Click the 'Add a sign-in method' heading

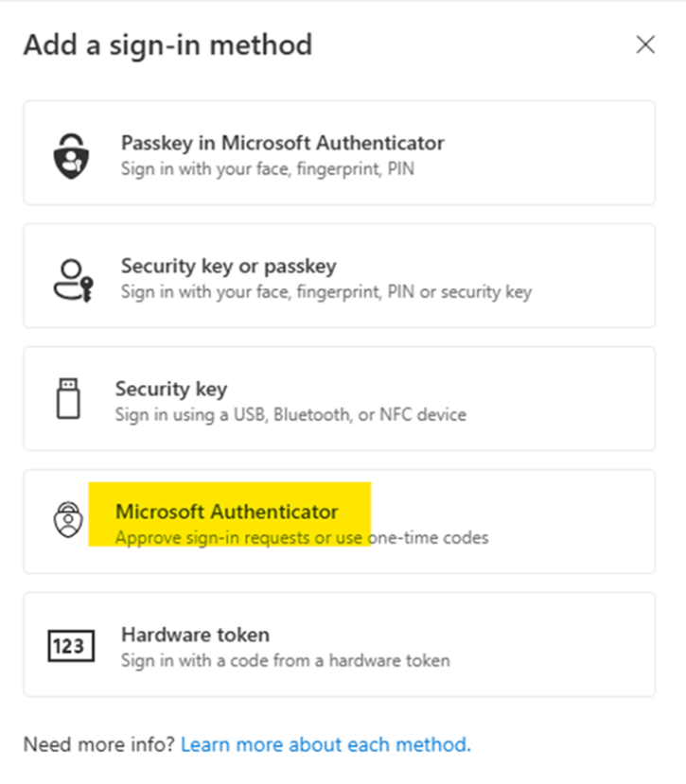click(168, 45)
